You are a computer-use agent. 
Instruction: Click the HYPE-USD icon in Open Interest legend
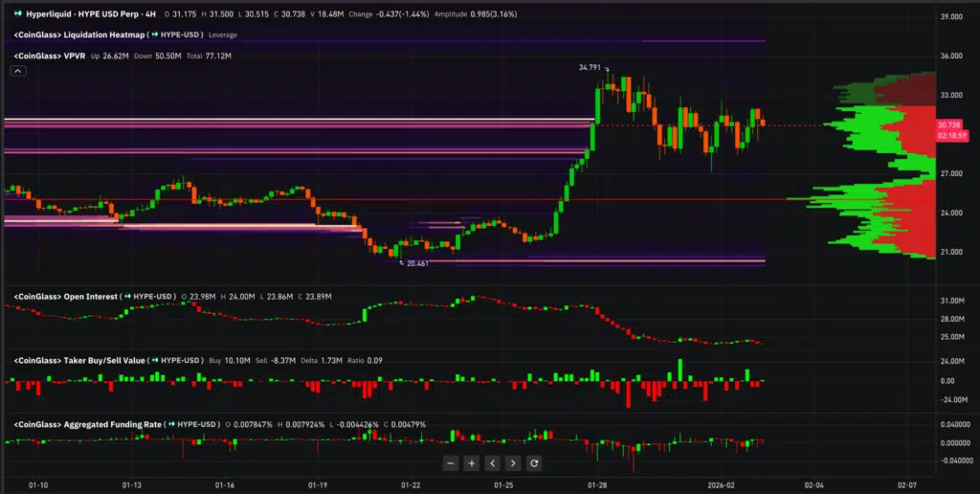pos(126,297)
